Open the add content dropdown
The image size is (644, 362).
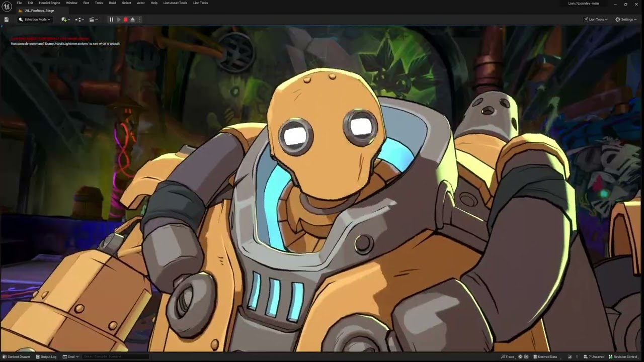click(x=64, y=20)
